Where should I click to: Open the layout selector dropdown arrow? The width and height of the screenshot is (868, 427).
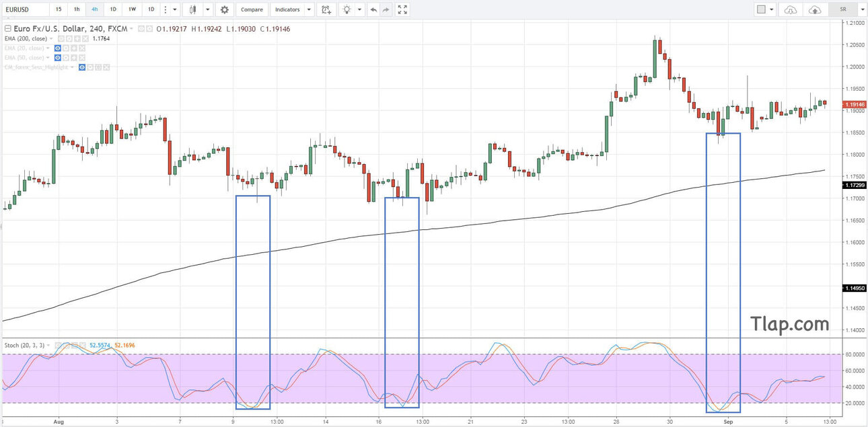coord(772,9)
